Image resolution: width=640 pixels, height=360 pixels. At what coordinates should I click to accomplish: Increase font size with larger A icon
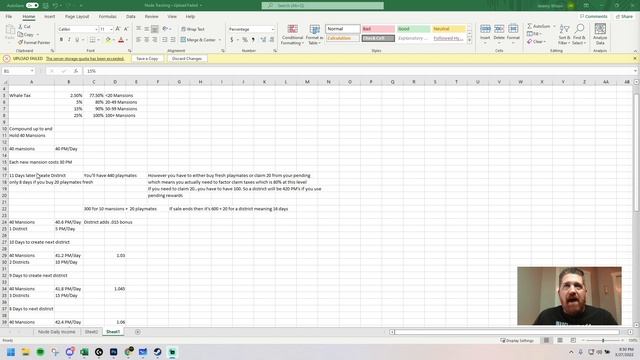[118, 29]
